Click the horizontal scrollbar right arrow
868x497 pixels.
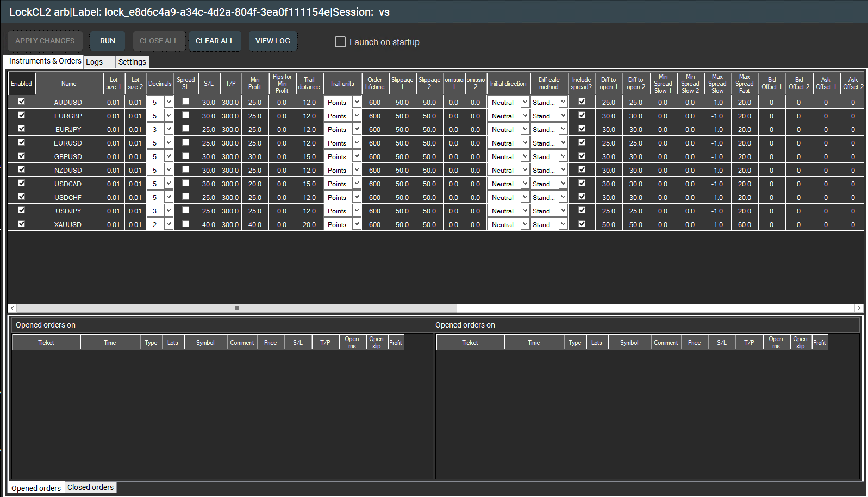[859, 308]
